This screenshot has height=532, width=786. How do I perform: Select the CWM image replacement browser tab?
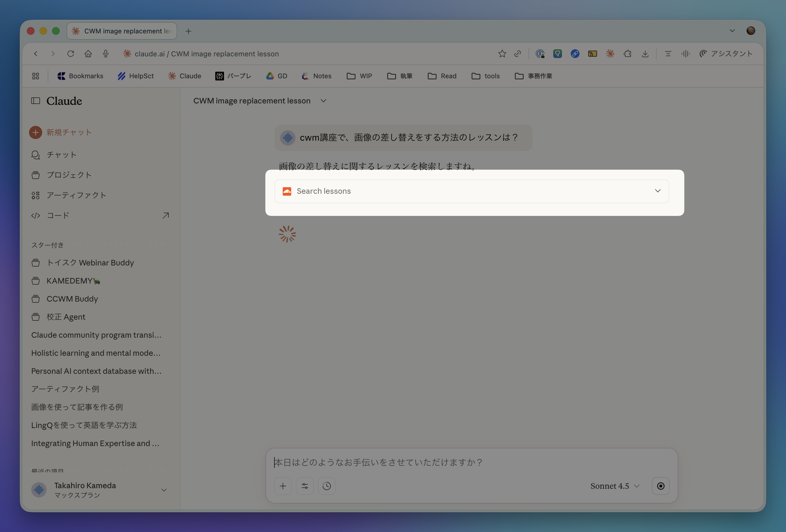[122, 31]
